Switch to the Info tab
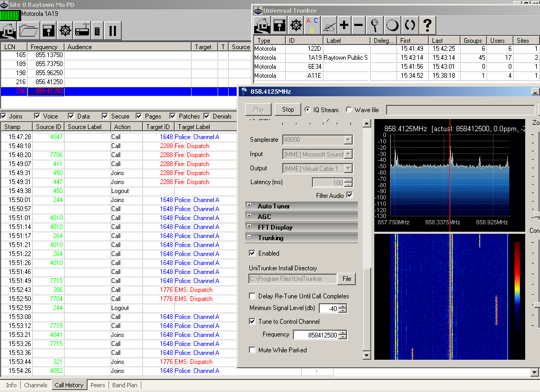The height and width of the screenshot is (392, 540). pyautogui.click(x=11, y=385)
